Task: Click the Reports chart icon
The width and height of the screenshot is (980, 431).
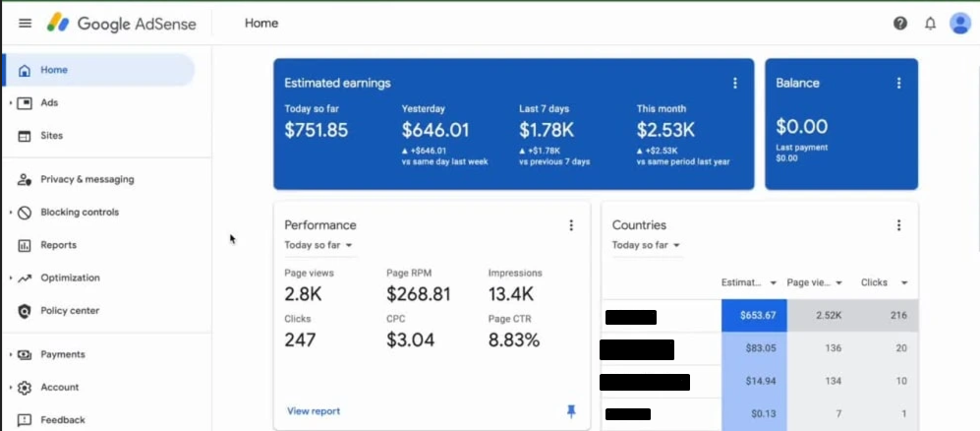Action: (25, 245)
